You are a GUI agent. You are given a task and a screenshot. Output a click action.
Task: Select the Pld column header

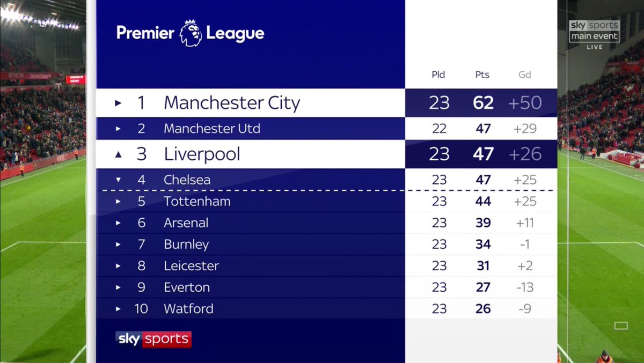pos(438,75)
